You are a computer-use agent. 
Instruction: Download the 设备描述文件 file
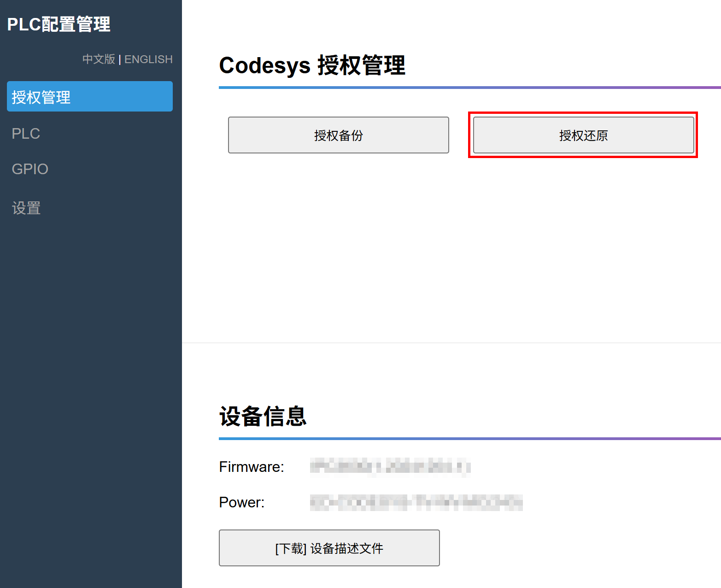point(329,548)
